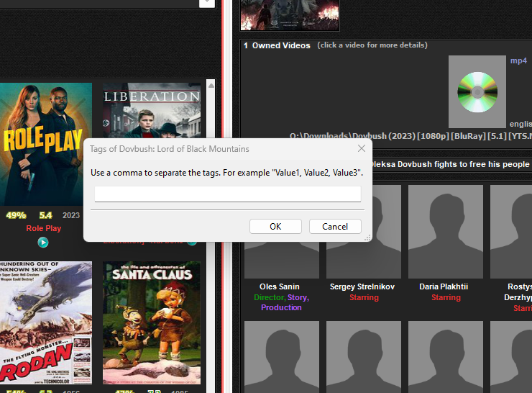The width and height of the screenshot is (532, 393).
Task: Click the mp4 format label
Action: [518, 60]
